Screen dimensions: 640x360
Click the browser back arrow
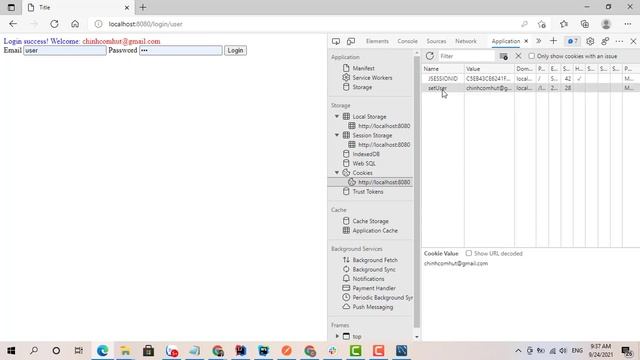[x=13, y=24]
